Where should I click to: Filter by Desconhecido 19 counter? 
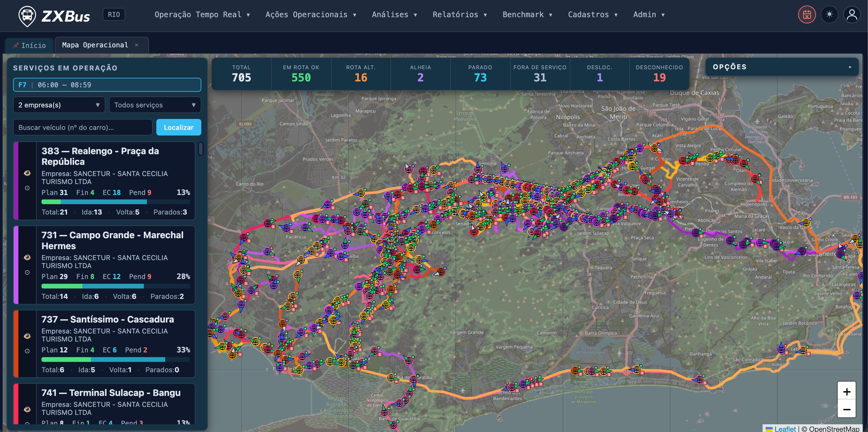tap(659, 74)
